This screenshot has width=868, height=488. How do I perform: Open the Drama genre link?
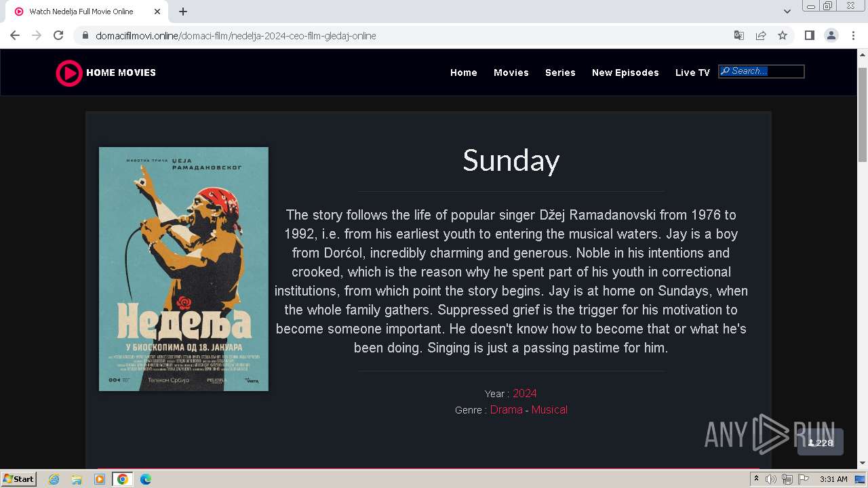click(507, 409)
